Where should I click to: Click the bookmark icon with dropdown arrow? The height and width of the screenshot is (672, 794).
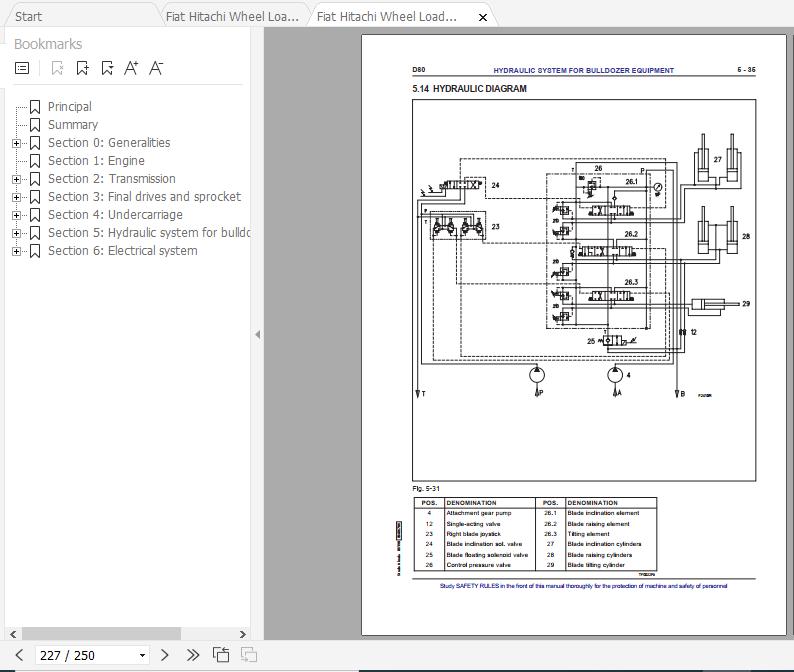[x=107, y=68]
